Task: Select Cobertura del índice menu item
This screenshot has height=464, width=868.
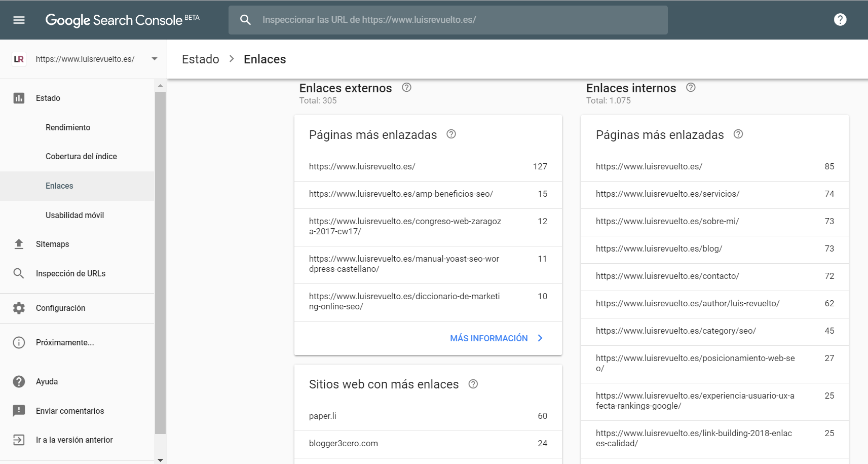Action: [x=81, y=156]
